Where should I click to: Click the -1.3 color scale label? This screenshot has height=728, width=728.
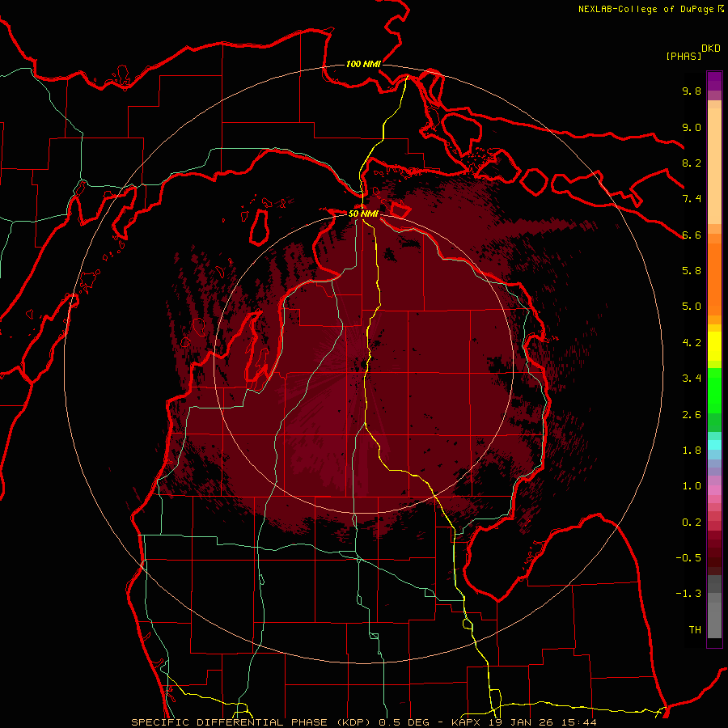[688, 594]
